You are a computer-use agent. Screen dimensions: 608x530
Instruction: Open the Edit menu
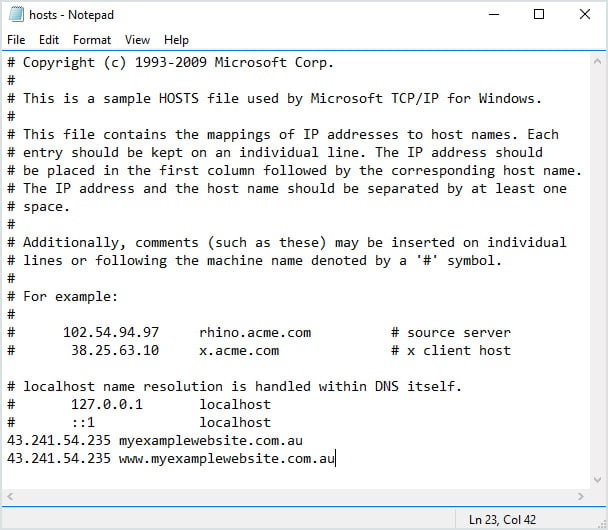(49, 40)
